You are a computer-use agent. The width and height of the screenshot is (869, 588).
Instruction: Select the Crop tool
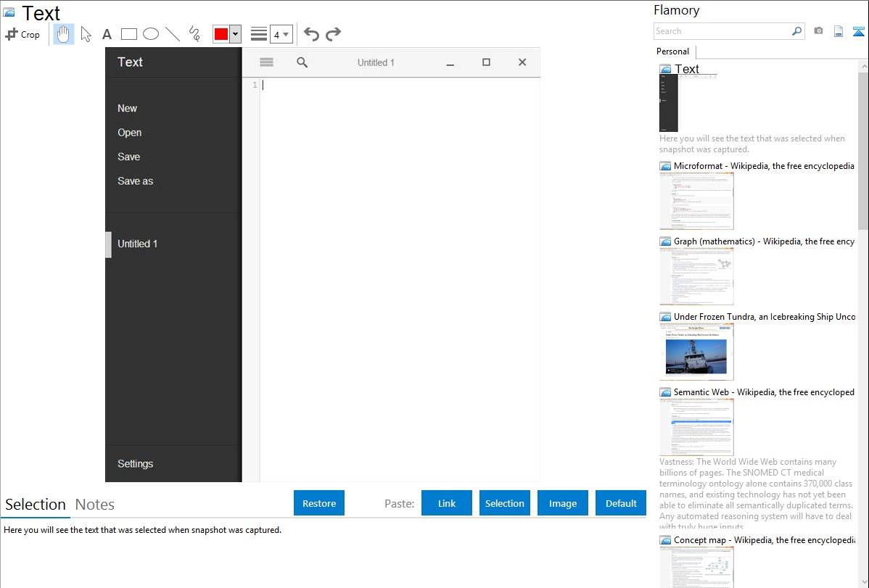point(22,34)
